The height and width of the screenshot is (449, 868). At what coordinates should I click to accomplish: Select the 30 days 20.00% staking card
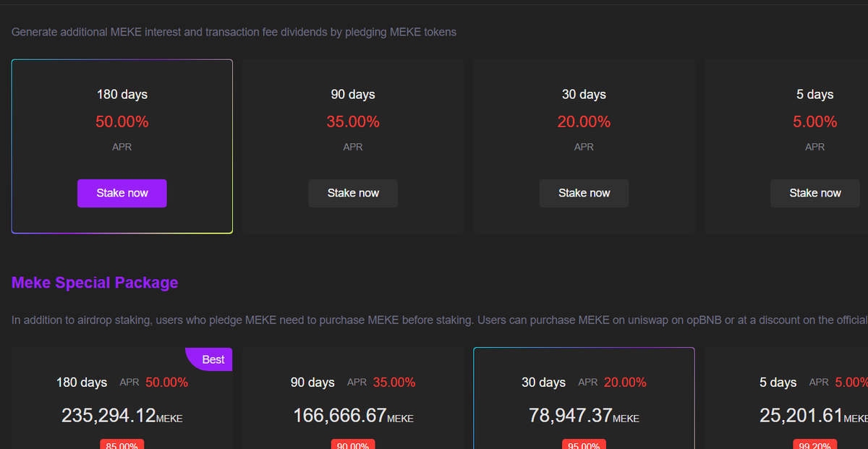(x=584, y=147)
